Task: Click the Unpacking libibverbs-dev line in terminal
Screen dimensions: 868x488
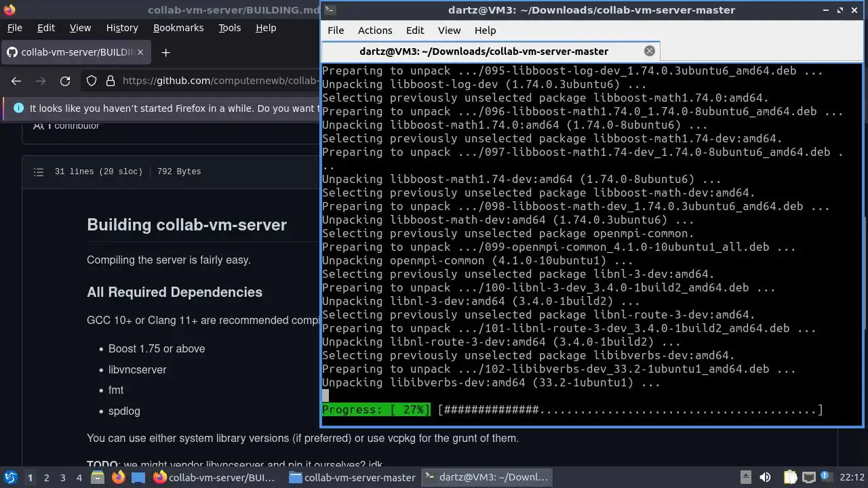Action: (491, 382)
